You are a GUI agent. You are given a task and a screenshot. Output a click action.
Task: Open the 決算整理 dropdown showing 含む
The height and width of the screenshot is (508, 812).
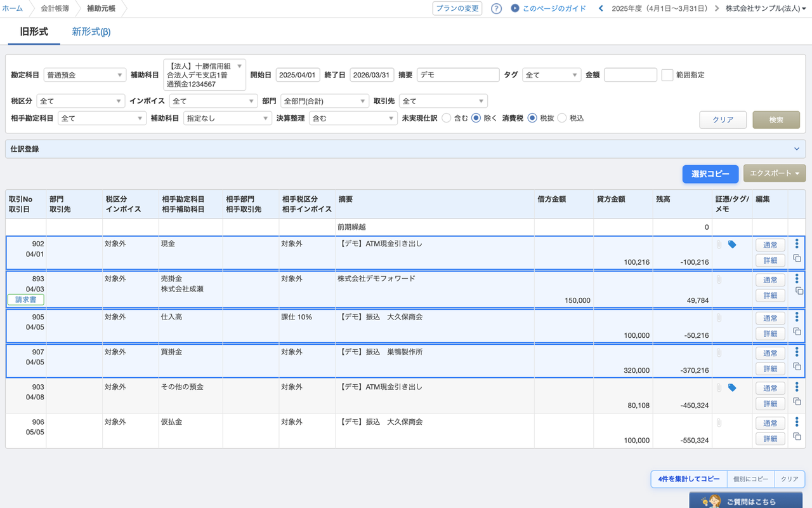tap(353, 118)
